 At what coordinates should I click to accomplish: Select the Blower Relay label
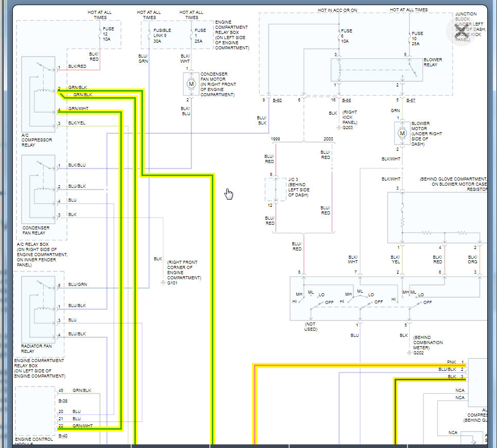point(433,62)
